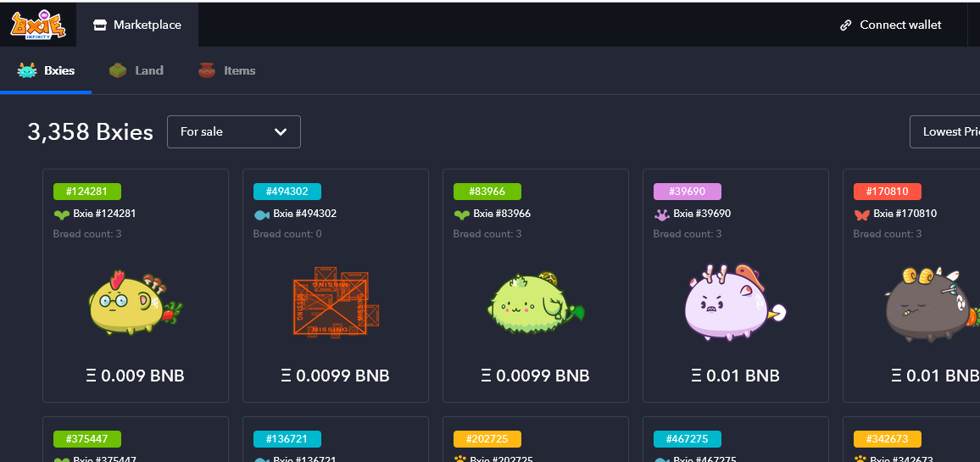Image resolution: width=980 pixels, height=462 pixels.
Task: Open green fuzzy Bxie #83966 image
Action: coord(536,303)
